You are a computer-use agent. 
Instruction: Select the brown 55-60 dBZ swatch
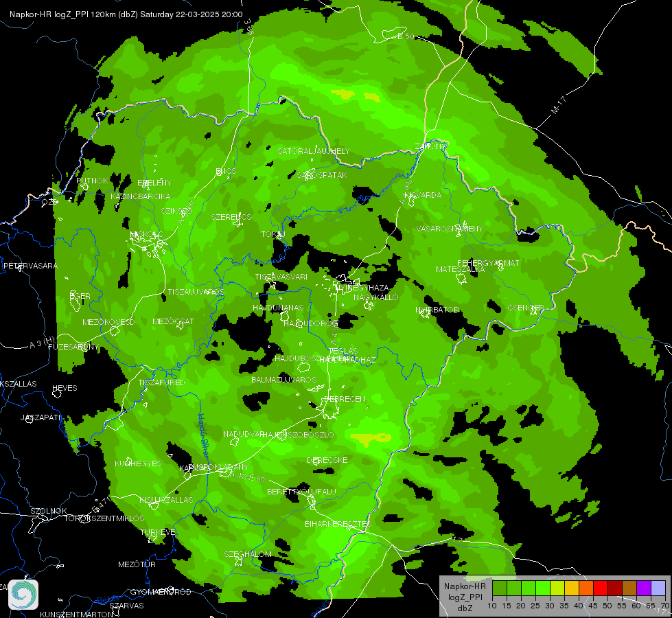629,588
